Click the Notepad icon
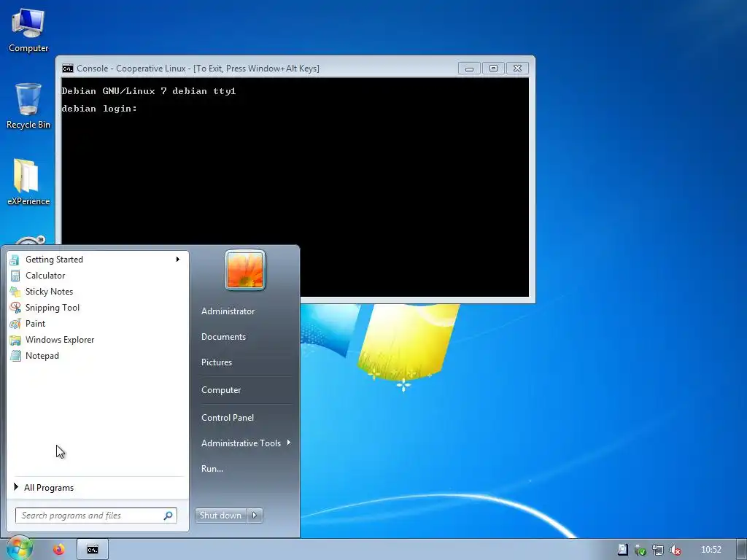Image resolution: width=747 pixels, height=560 pixels. (x=15, y=356)
